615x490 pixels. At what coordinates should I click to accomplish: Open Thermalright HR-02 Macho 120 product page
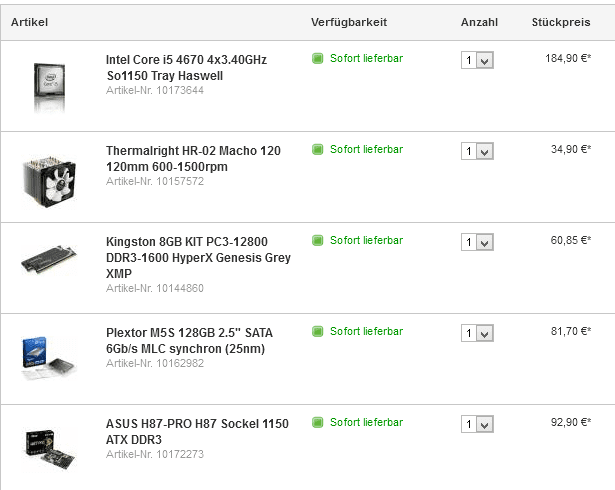[193, 158]
